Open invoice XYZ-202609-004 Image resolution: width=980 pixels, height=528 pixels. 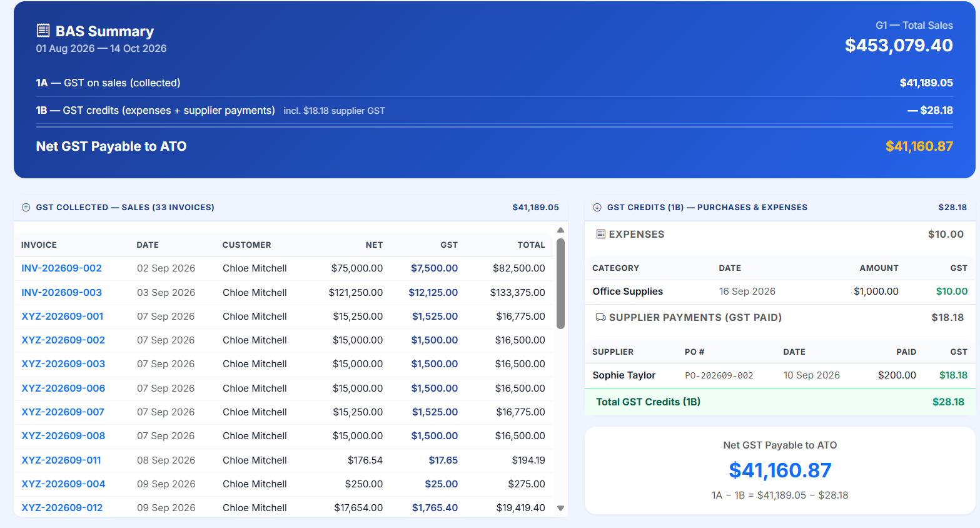tap(63, 484)
